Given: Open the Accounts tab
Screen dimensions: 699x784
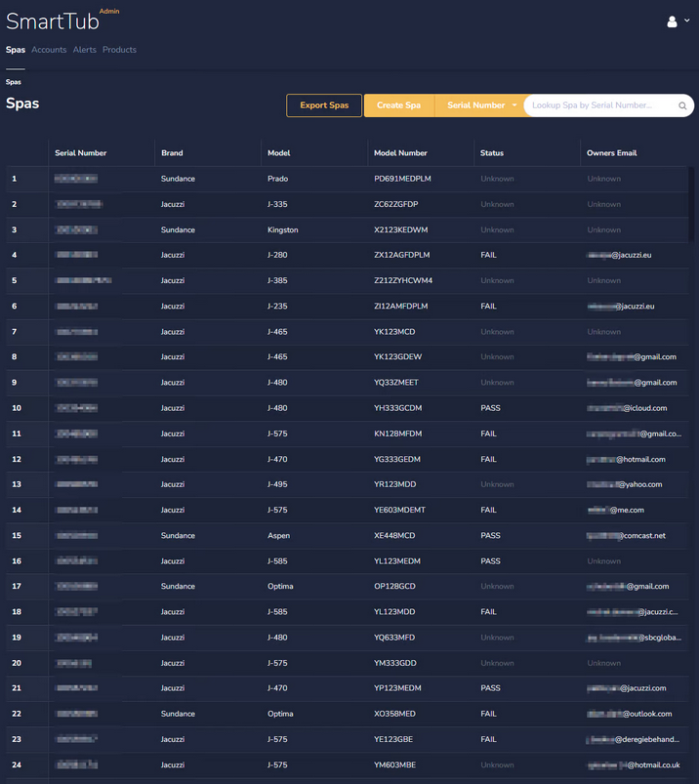Looking at the screenshot, I should 49,50.
